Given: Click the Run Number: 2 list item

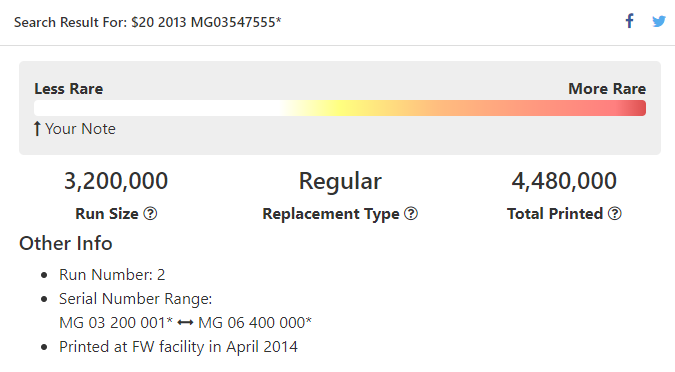Looking at the screenshot, I should (x=112, y=275).
